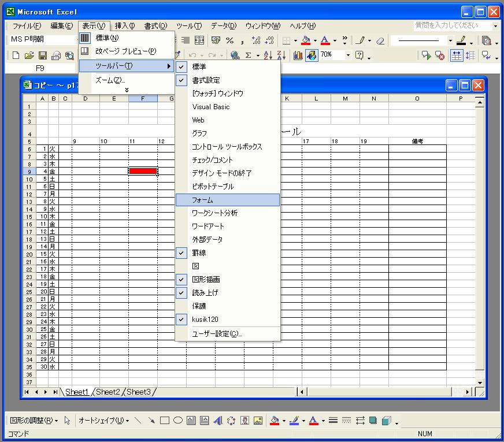Uncheck the 図形描画 toolbar entry

point(228,280)
